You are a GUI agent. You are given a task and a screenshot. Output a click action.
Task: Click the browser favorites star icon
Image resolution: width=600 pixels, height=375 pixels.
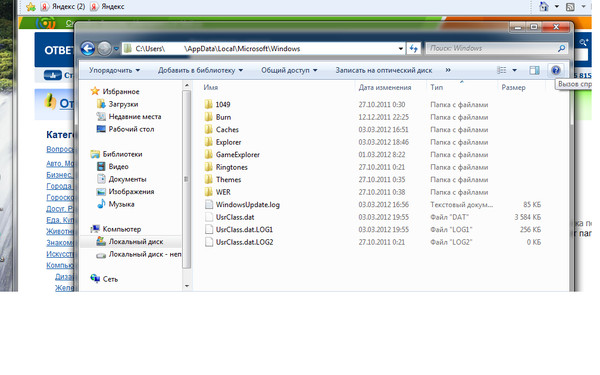31,7
